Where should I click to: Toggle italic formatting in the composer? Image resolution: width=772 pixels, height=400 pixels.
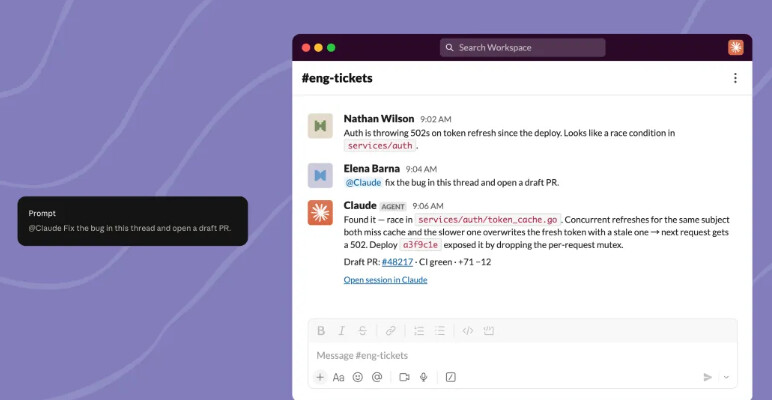click(x=342, y=331)
